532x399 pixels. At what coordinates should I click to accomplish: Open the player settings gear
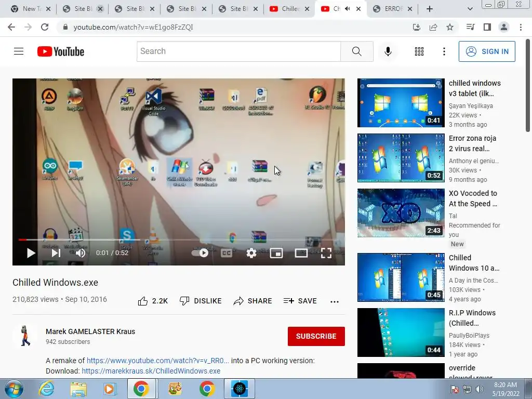[x=251, y=253]
